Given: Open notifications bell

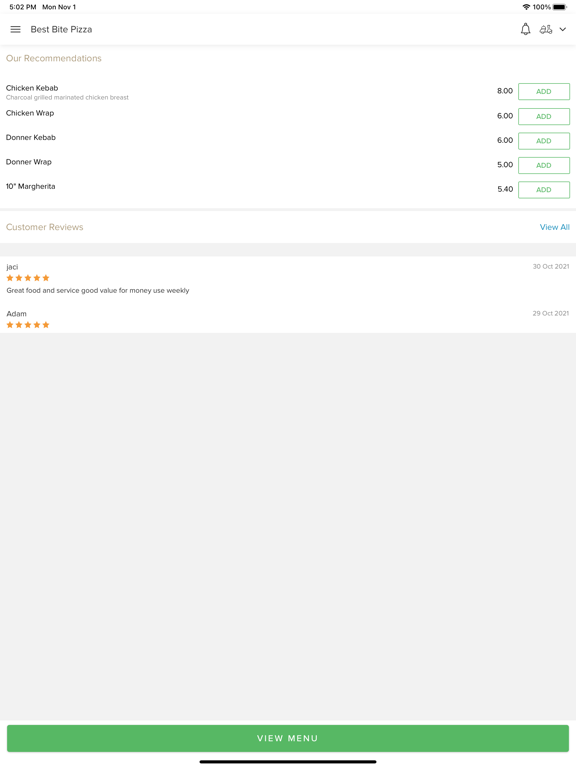Looking at the screenshot, I should click(526, 29).
